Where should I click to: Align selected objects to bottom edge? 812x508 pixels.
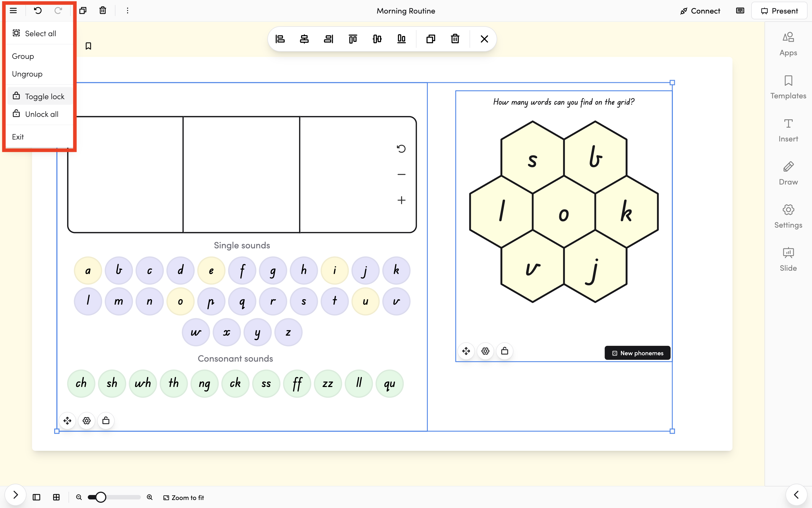coord(401,39)
